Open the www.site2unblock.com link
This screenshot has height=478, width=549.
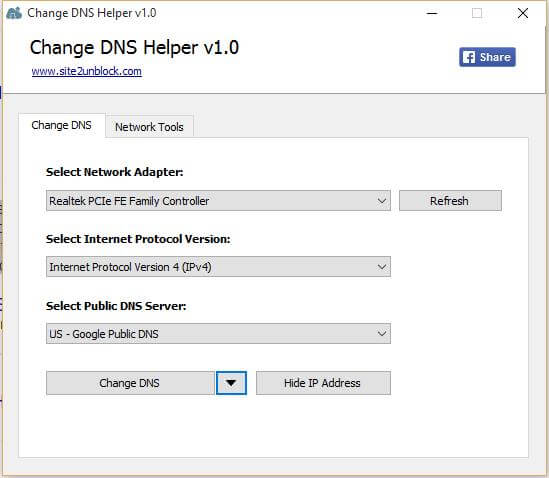coord(86,71)
